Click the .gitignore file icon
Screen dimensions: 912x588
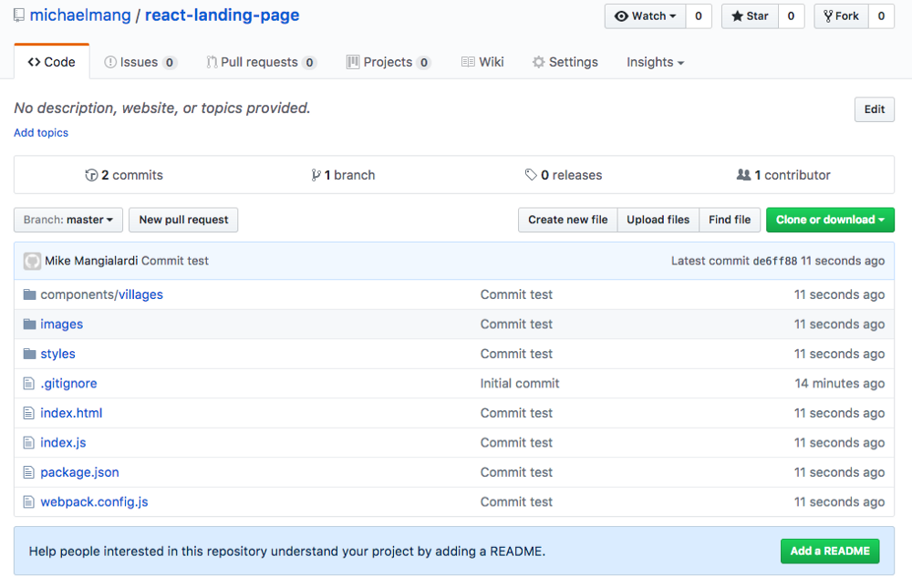29,384
